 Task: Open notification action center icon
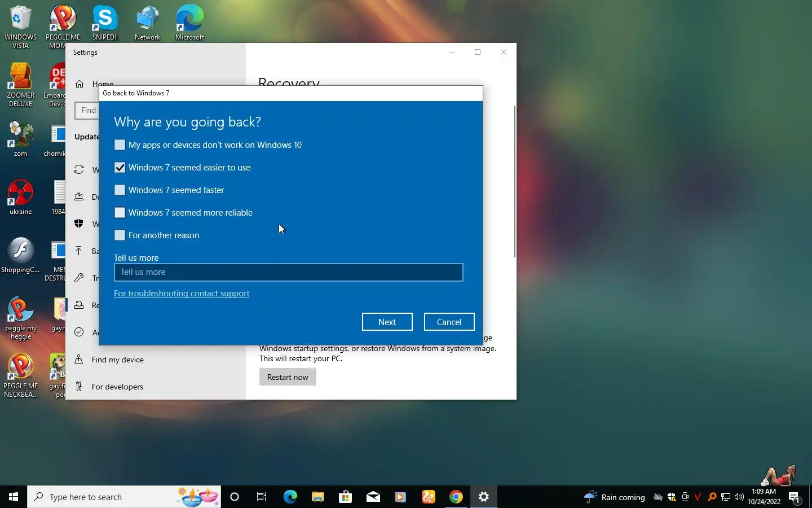click(795, 497)
